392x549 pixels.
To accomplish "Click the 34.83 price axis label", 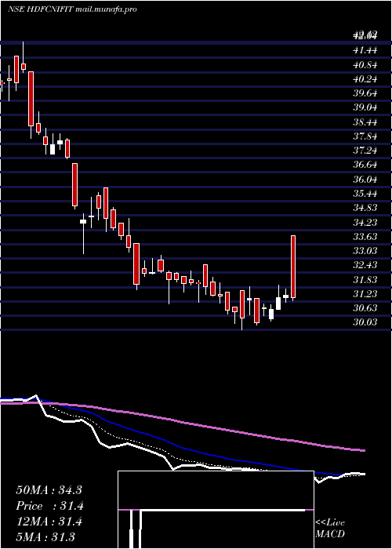I will (x=365, y=208).
